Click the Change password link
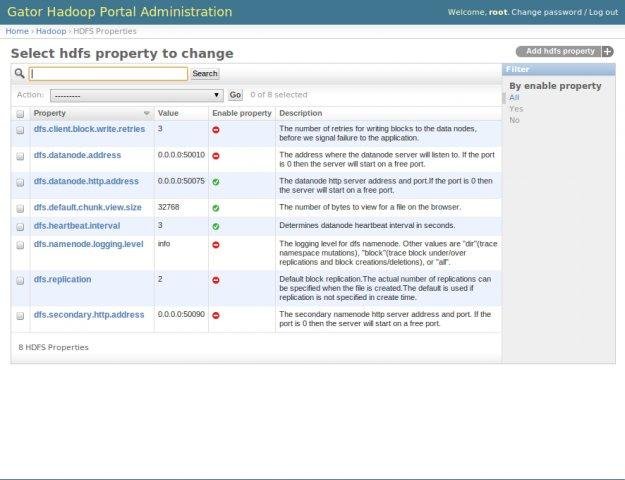 [x=546, y=12]
